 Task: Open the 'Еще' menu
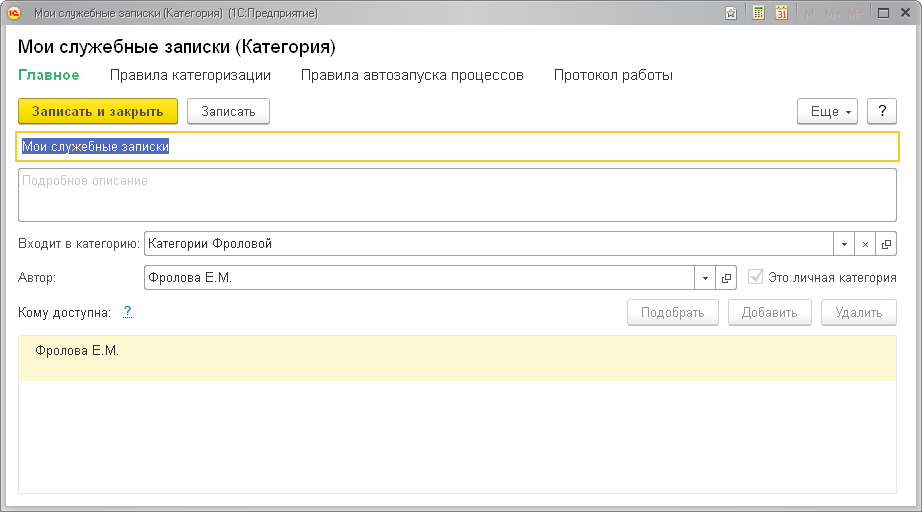click(x=827, y=111)
